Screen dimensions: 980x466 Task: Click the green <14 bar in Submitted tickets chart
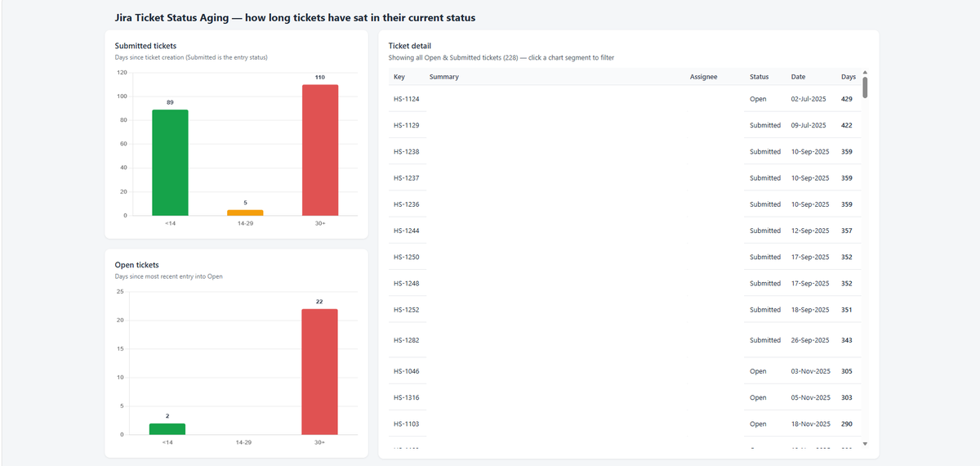point(170,163)
